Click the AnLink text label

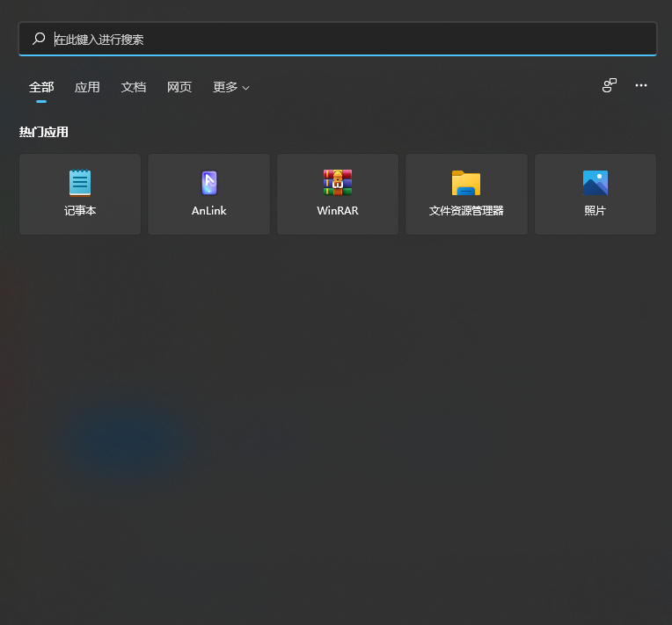point(208,211)
